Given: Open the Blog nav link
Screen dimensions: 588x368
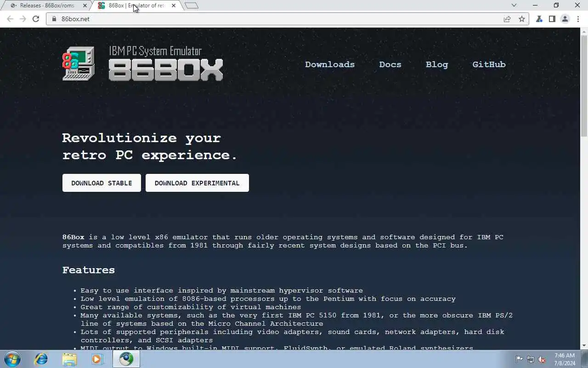Looking at the screenshot, I should click(x=437, y=64).
